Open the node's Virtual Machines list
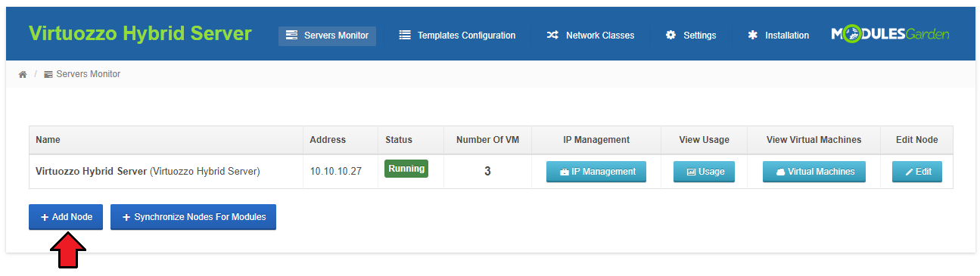The image size is (980, 276). pyautogui.click(x=814, y=172)
